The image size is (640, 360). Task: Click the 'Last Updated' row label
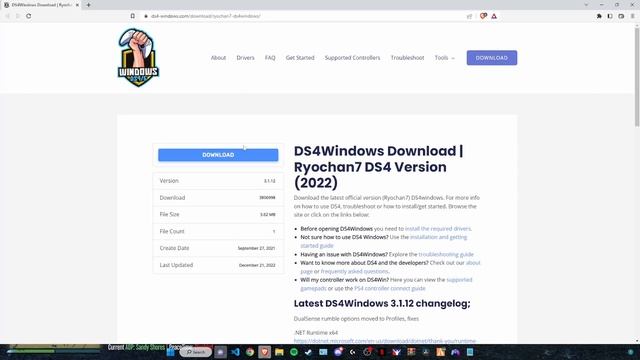point(176,265)
